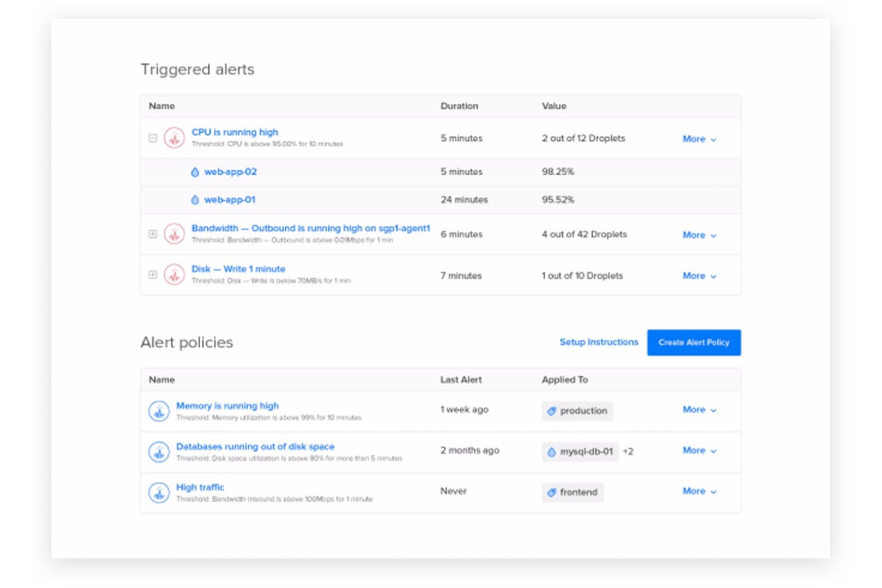Click the 4 out of 42 Droplets value
Viewport: 882px width, 588px height.
584,235
